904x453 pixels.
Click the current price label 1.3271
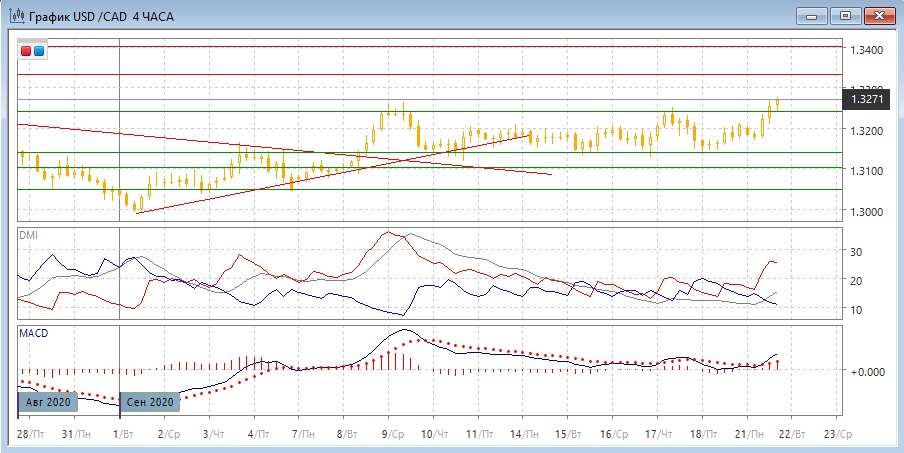click(x=866, y=100)
